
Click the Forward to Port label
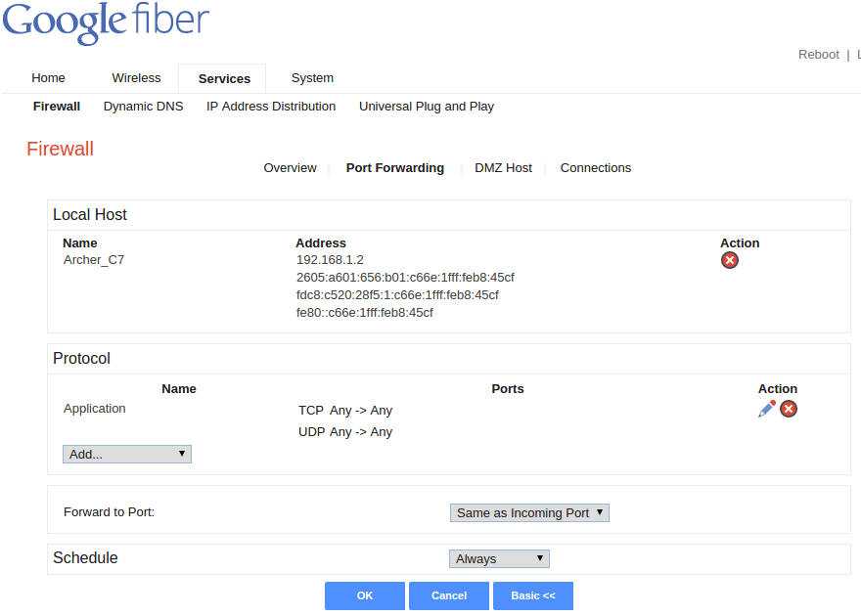(x=110, y=512)
